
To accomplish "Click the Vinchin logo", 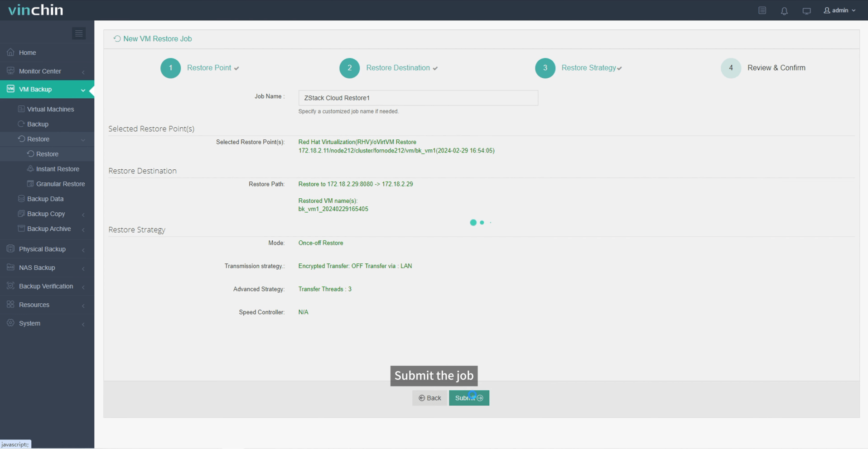I will tap(36, 10).
